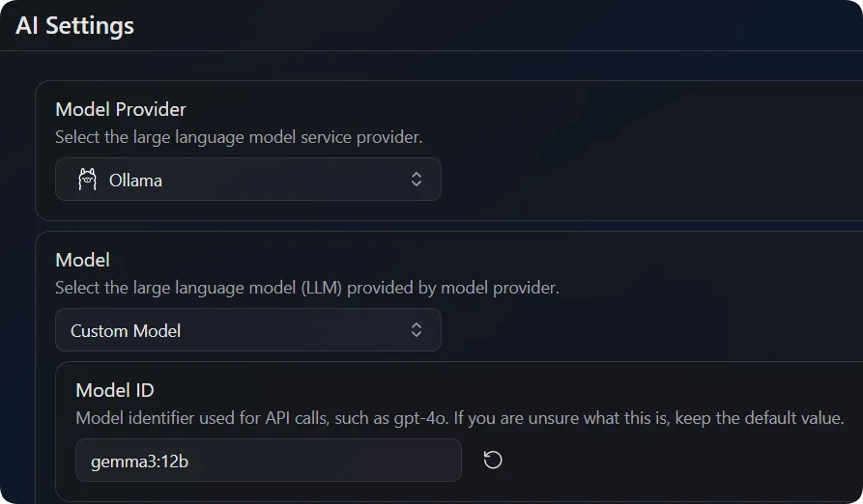Open the Model Provider dropdown
The width and height of the screenshot is (863, 504).
(x=247, y=180)
